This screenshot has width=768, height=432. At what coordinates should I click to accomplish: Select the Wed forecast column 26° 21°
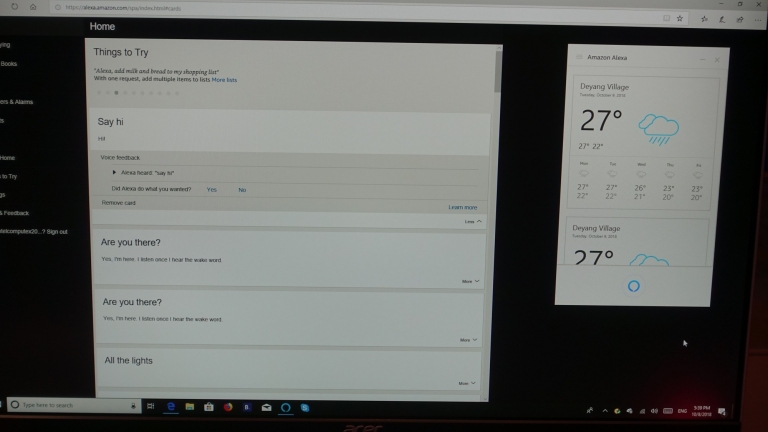coord(640,182)
